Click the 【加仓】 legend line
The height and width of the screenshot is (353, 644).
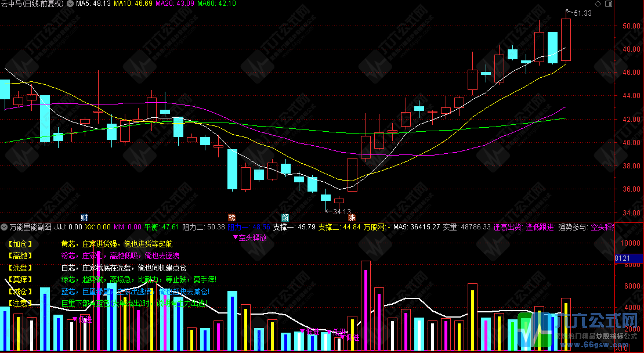(x=89, y=244)
